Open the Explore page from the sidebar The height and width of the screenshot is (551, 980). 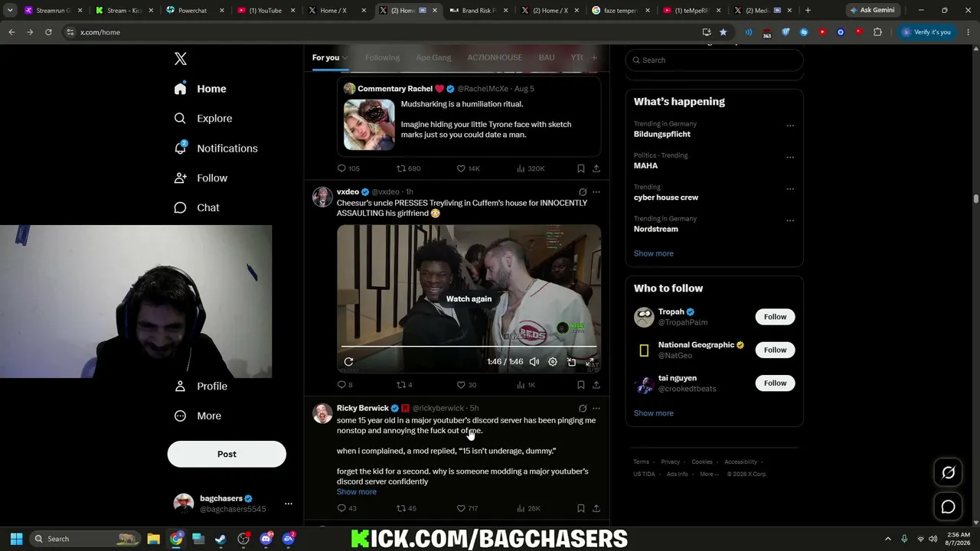[x=203, y=119]
